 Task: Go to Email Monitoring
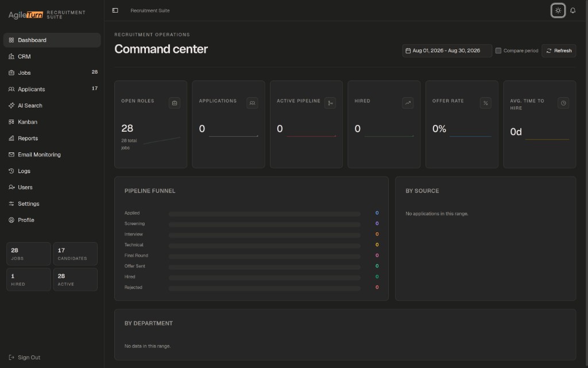tap(52, 154)
